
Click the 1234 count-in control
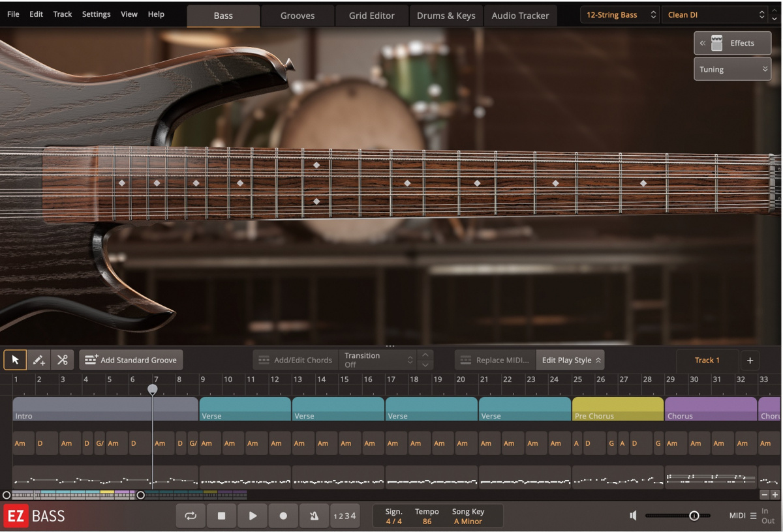[345, 515]
